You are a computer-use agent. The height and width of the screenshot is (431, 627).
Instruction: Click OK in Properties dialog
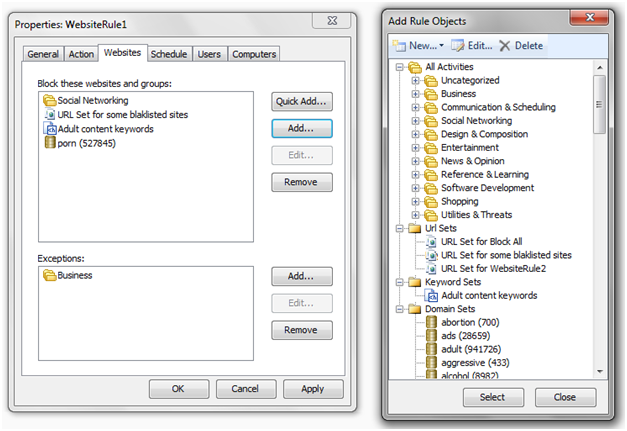(x=179, y=389)
